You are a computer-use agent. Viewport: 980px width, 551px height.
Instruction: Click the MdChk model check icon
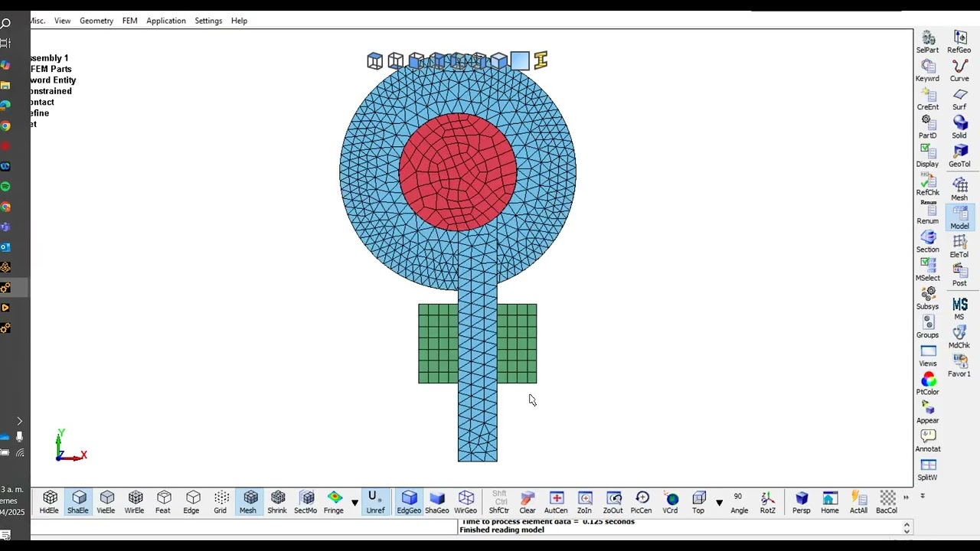[959, 337]
